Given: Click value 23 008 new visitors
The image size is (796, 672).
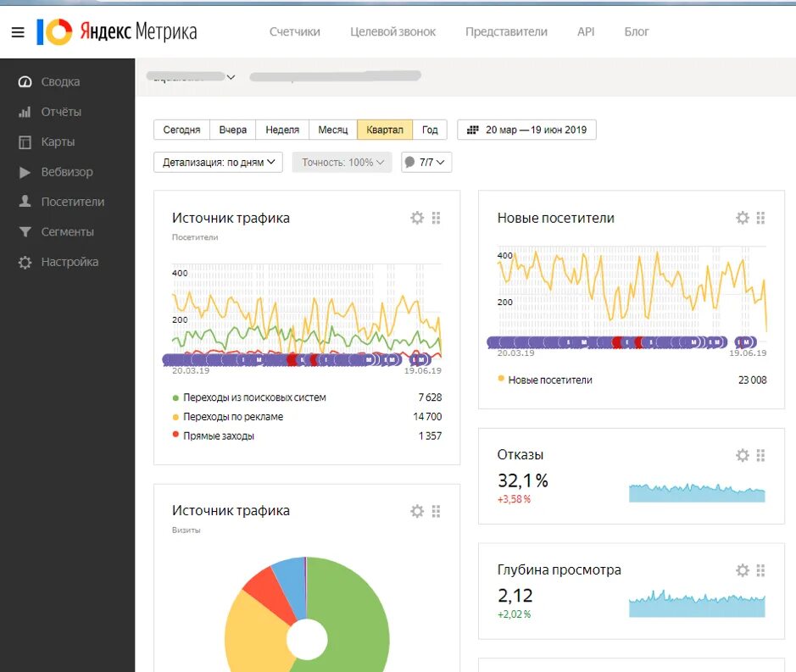Looking at the screenshot, I should (752, 380).
